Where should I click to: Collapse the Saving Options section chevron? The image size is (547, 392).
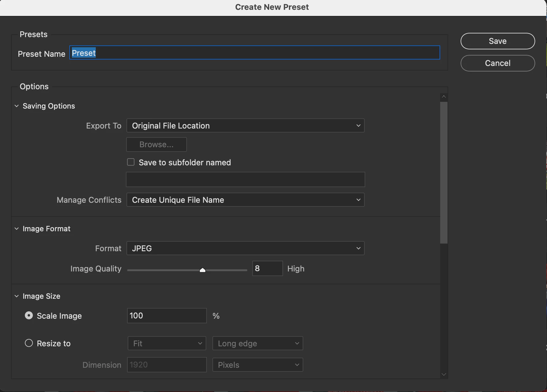click(x=17, y=106)
